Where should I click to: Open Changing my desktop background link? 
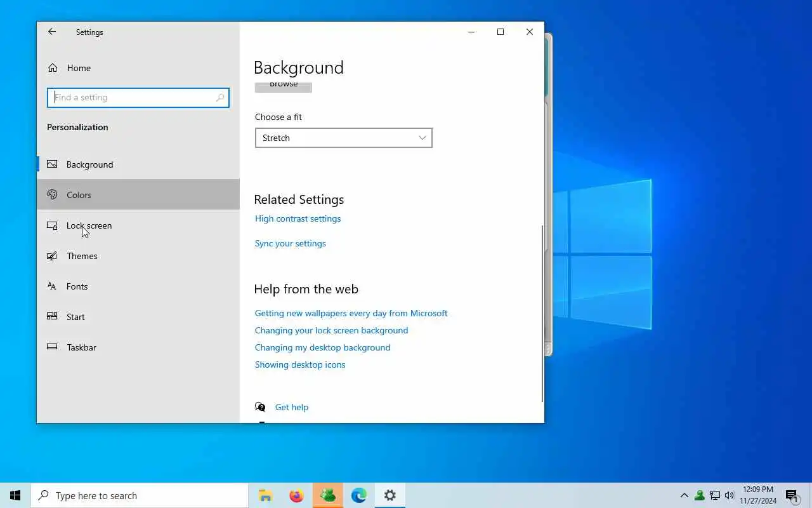point(322,347)
